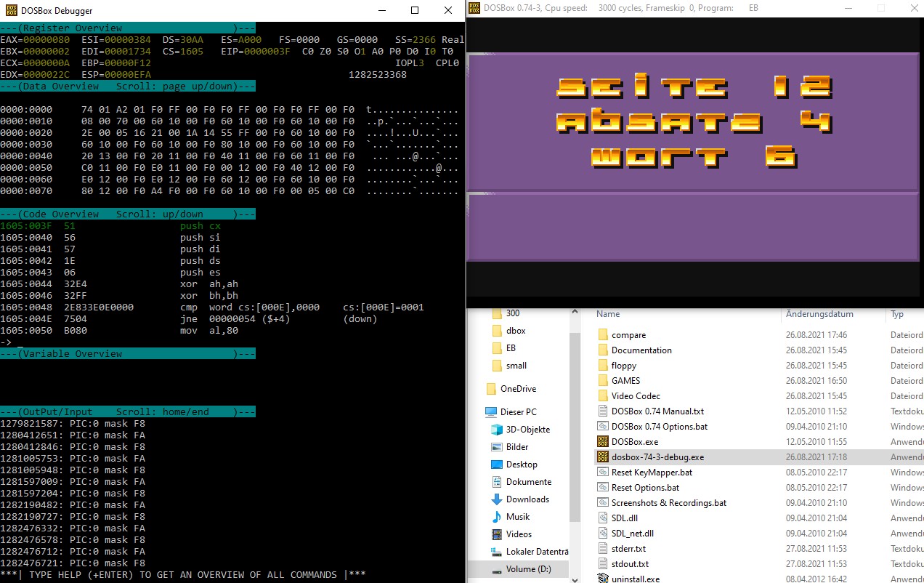The image size is (924, 583).
Task: Select the Reset KeyMapper.bat file icon
Action: (x=602, y=473)
